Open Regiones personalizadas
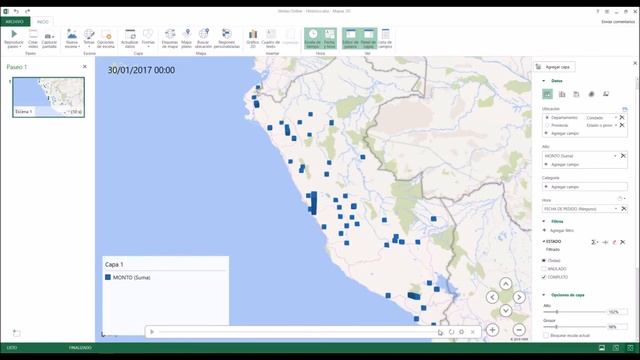 227,39
